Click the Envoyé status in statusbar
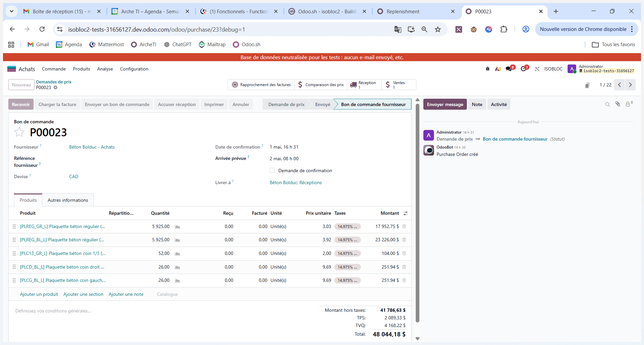This screenshot has height=345, width=644. [323, 104]
